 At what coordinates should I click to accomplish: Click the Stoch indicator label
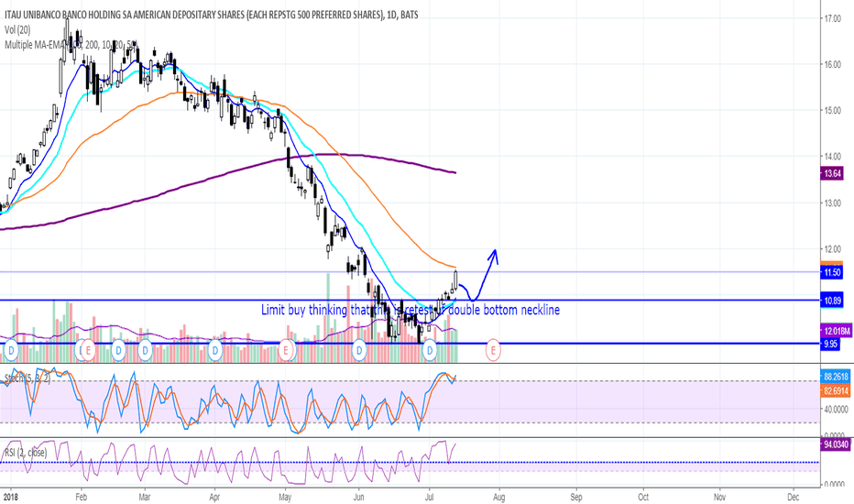[27, 378]
